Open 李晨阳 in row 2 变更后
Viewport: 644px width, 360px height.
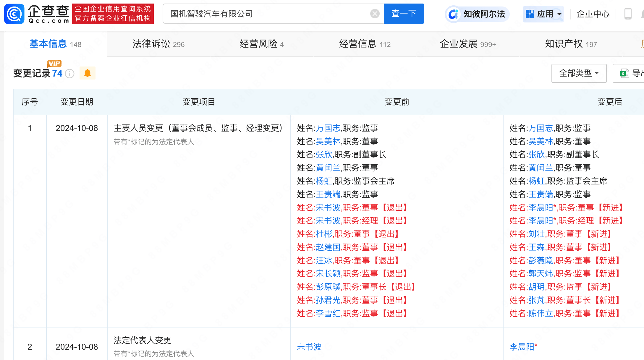522,347
